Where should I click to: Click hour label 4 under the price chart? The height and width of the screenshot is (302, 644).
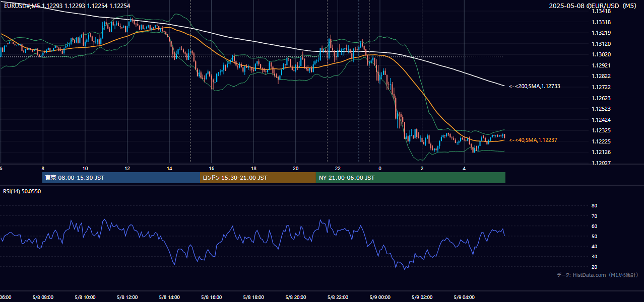tap(464, 169)
